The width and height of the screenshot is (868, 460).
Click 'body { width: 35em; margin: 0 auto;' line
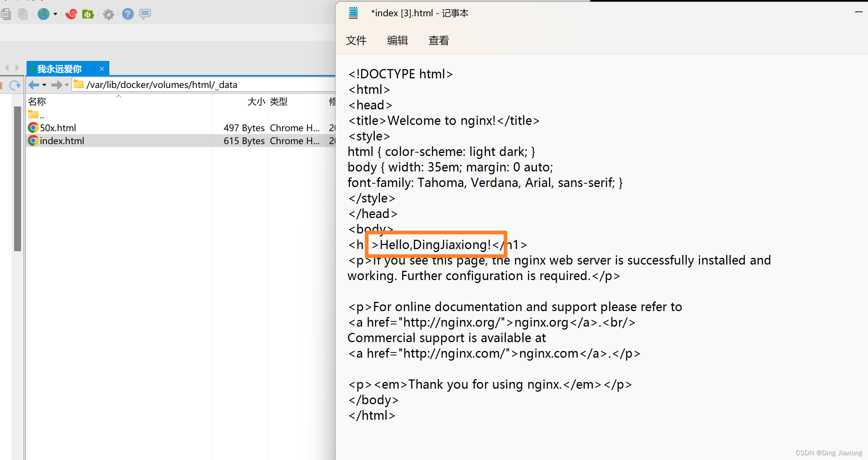point(450,167)
